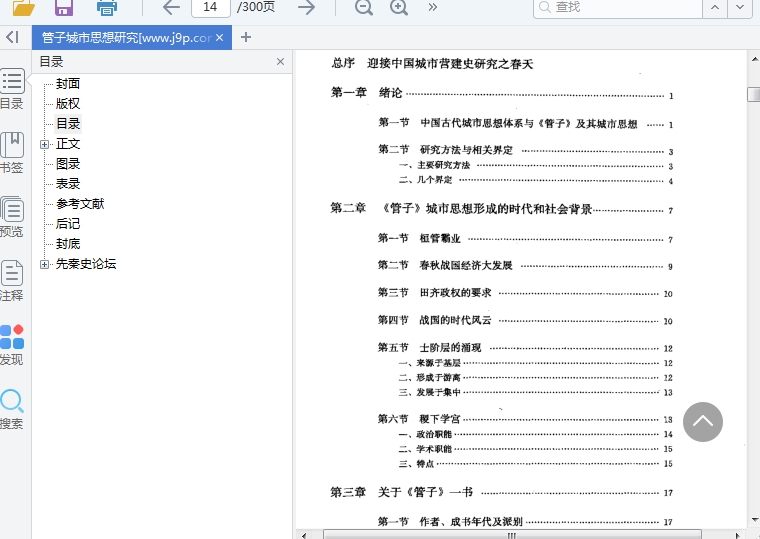Viewport: 760px width, 539px height.
Task: Collapse the sidebar with the left arrow bar icon
Action: (13, 37)
